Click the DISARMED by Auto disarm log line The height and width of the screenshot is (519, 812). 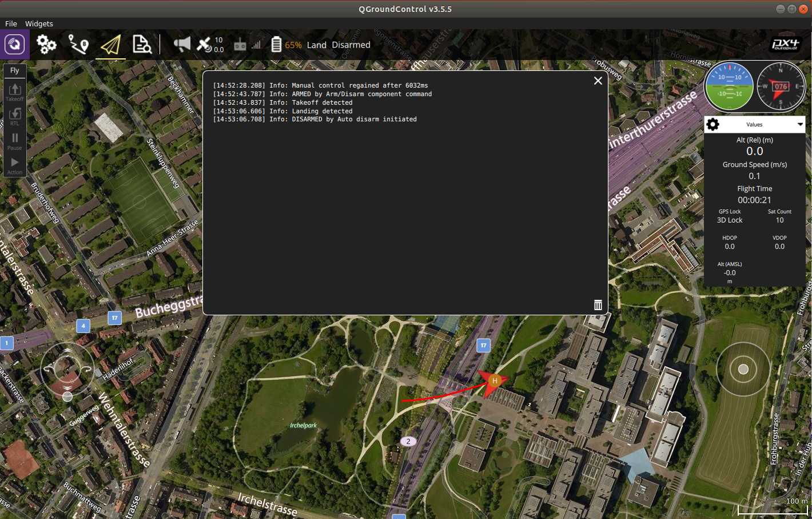315,120
